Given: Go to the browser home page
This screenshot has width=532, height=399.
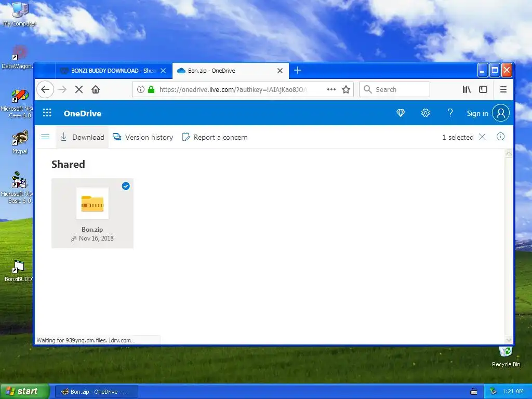Looking at the screenshot, I should click(x=96, y=89).
